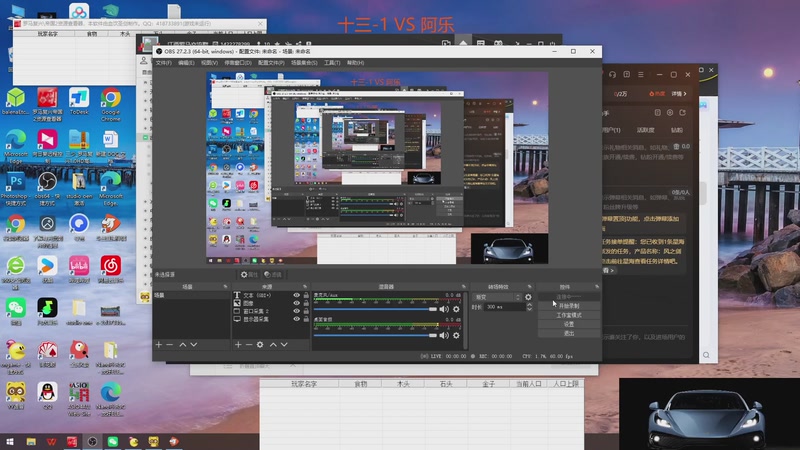Open the 视图(V) menu in OBS
Image resolution: width=800 pixels, height=450 pixels.
pyautogui.click(x=209, y=63)
